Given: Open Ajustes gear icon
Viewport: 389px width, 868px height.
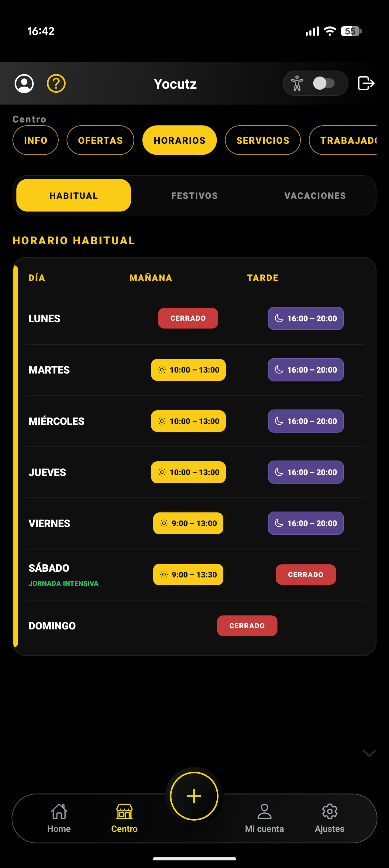Looking at the screenshot, I should click(x=330, y=811).
